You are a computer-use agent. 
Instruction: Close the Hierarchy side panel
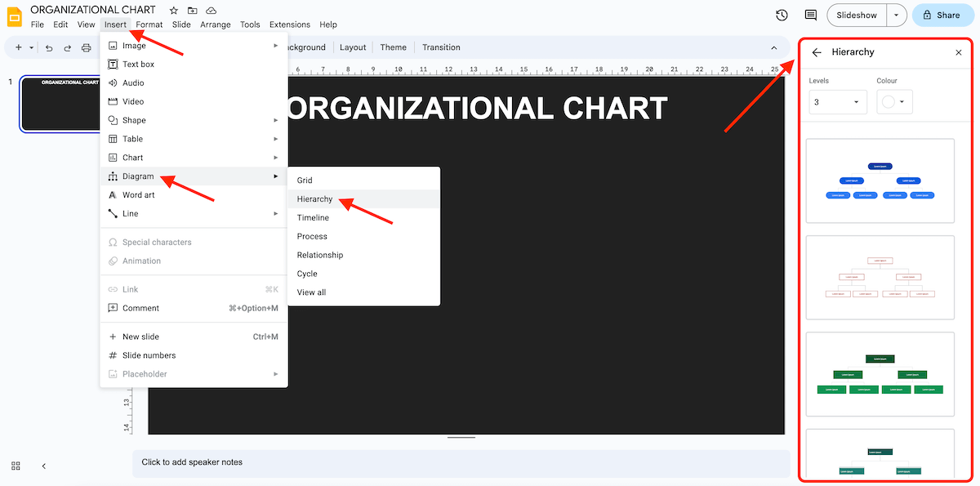click(959, 52)
